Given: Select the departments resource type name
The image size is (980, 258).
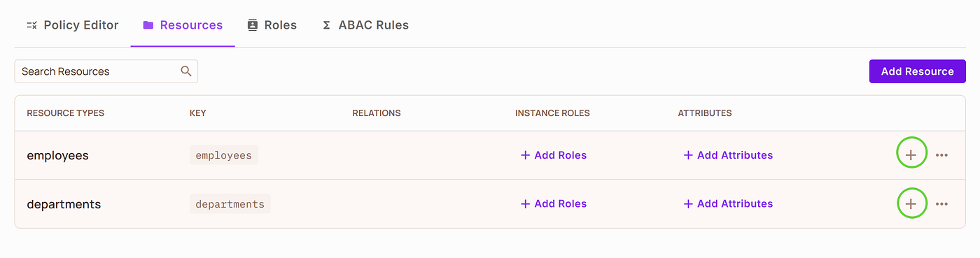Looking at the screenshot, I should pyautogui.click(x=64, y=204).
